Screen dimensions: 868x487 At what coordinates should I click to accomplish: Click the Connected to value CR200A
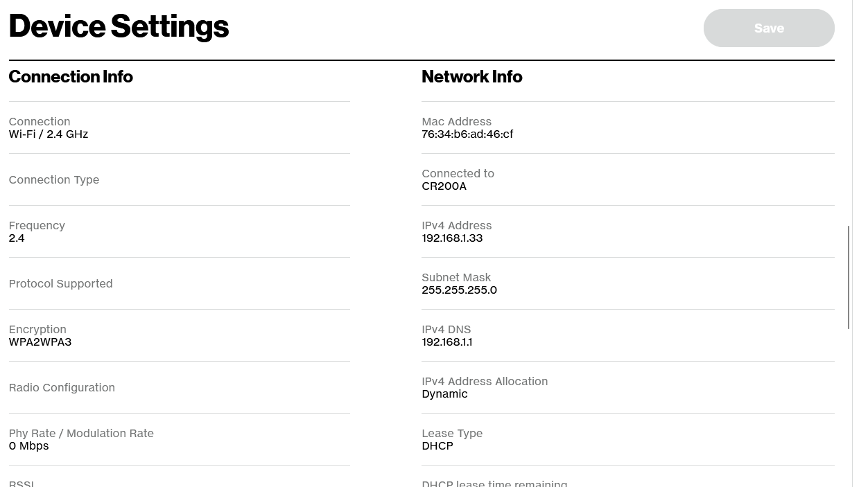[x=444, y=186]
